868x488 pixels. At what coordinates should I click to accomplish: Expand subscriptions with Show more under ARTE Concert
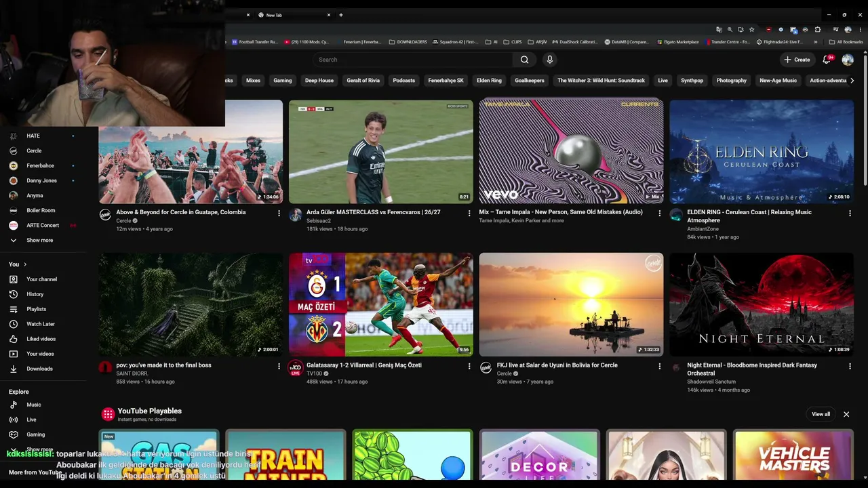click(39, 240)
